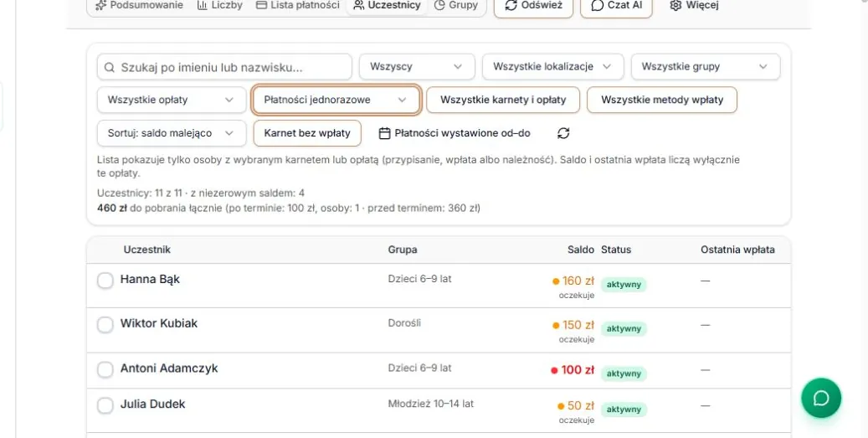
Task: Click the calendar icon for payment dates
Action: pyautogui.click(x=385, y=133)
